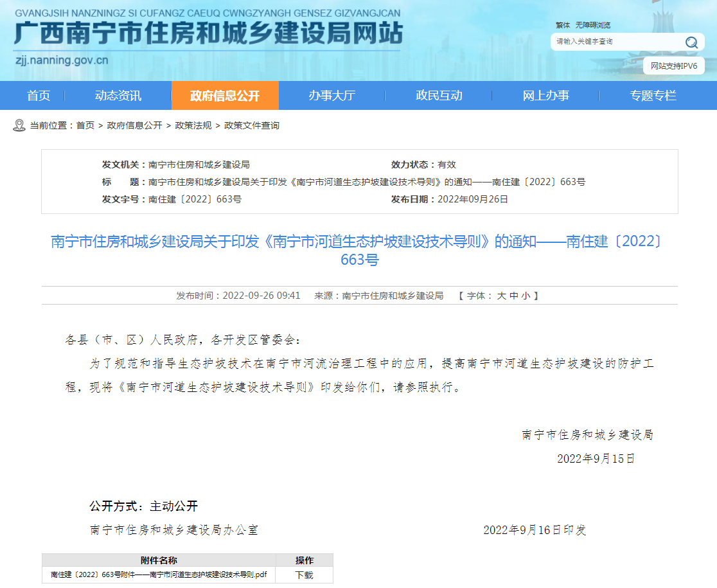Switch to 繁体 traditional Chinese
The height and width of the screenshot is (588, 717).
tap(563, 25)
